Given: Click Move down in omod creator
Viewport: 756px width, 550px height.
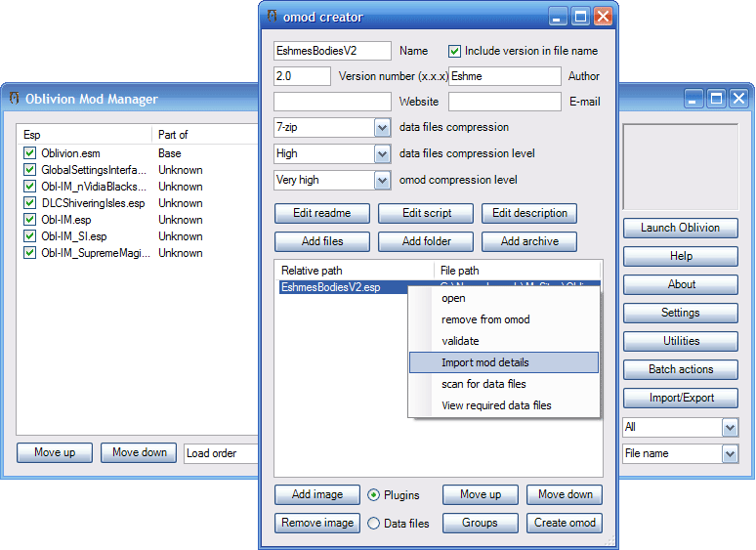Looking at the screenshot, I should pos(565,494).
